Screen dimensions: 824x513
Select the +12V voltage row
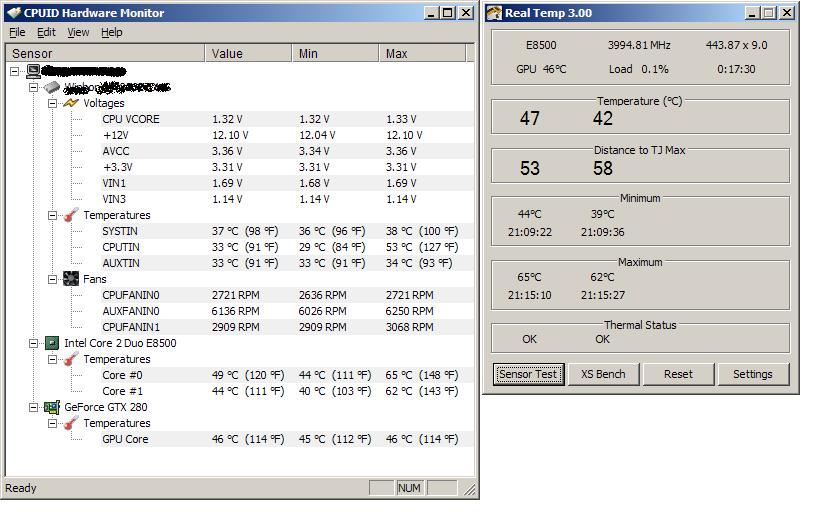287,135
